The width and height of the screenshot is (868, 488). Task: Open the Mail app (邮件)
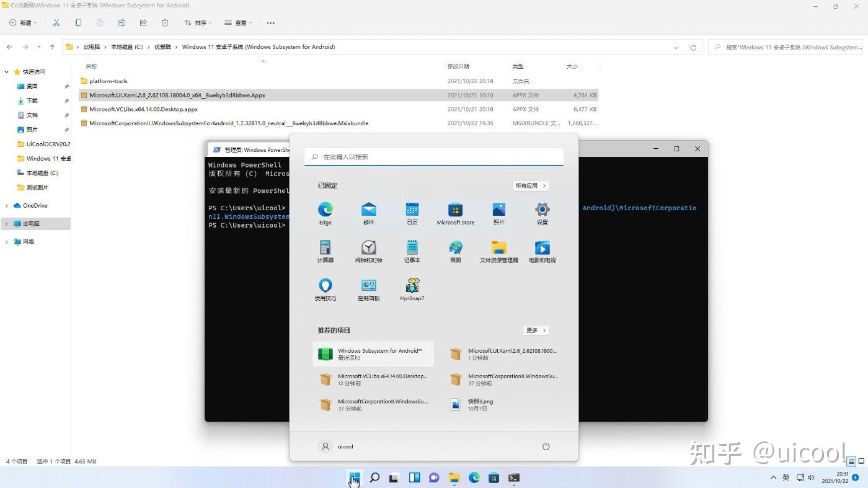click(369, 213)
